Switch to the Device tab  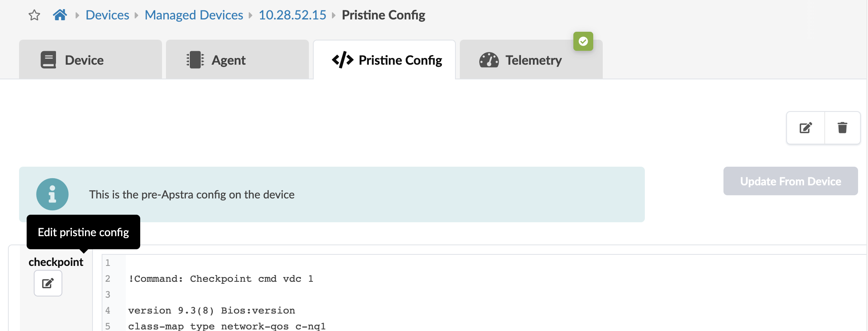coord(91,60)
